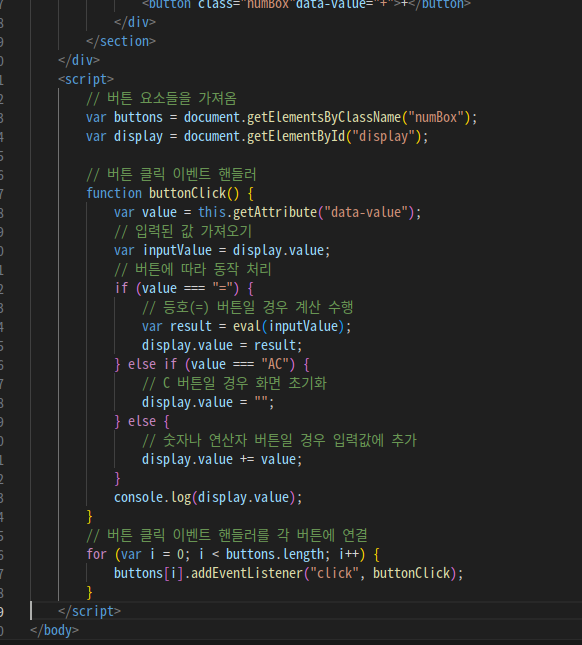Click the '} else {' line
Viewport: 582px width, 645px height.
point(142,421)
